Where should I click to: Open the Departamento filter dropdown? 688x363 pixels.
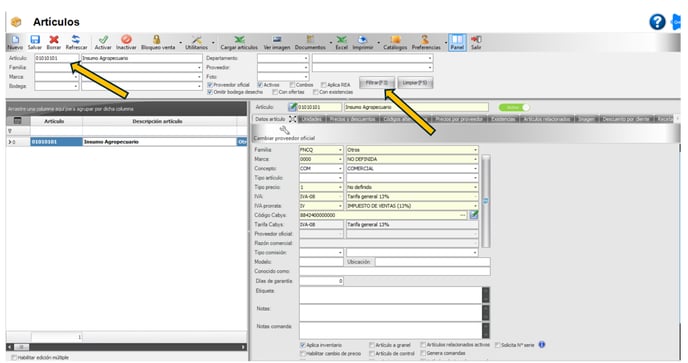coord(306,58)
